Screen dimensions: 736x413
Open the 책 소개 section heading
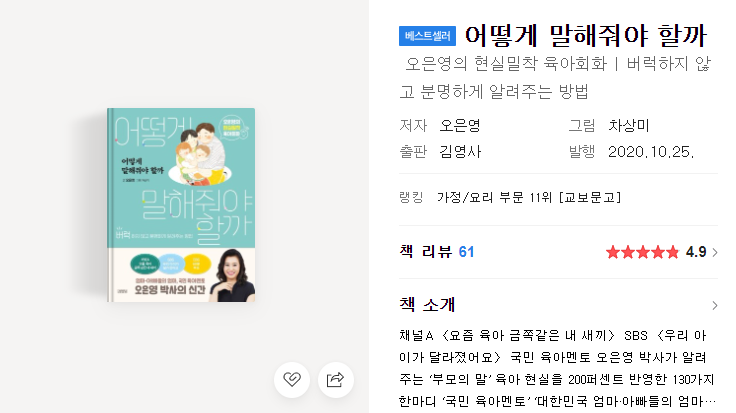point(427,305)
